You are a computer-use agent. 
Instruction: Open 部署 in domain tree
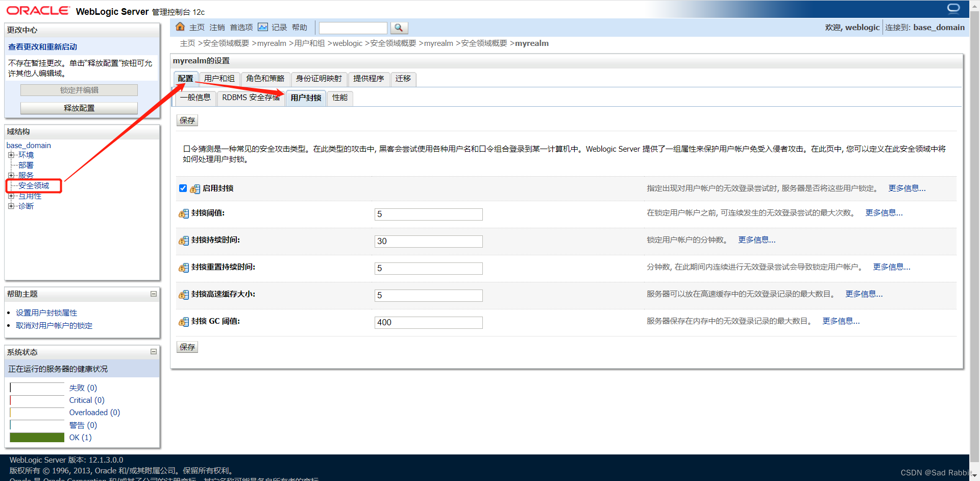pos(26,165)
